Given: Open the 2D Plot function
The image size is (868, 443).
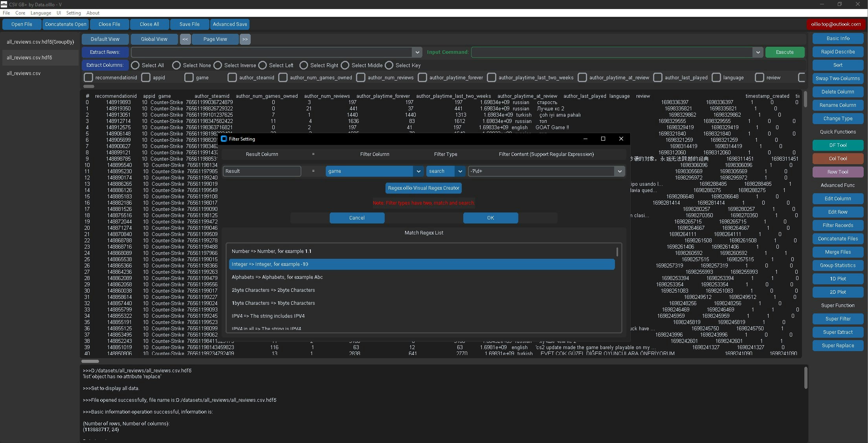Looking at the screenshot, I should (x=838, y=292).
